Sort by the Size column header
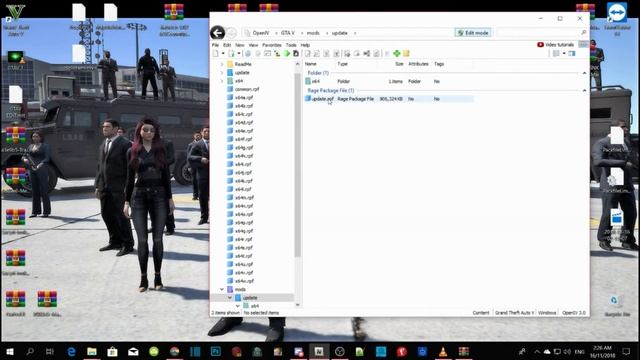The width and height of the screenshot is (640, 360). pyautogui.click(x=399, y=64)
